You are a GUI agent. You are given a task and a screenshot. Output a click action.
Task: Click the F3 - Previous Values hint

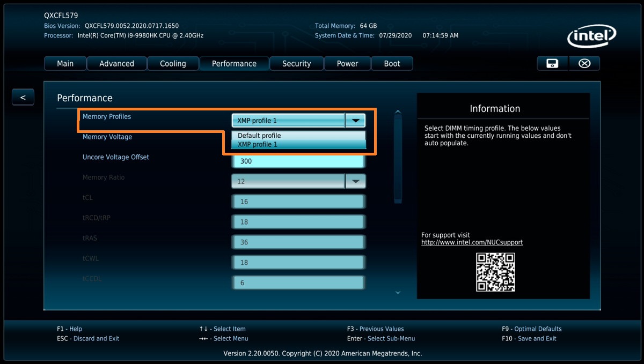point(375,329)
